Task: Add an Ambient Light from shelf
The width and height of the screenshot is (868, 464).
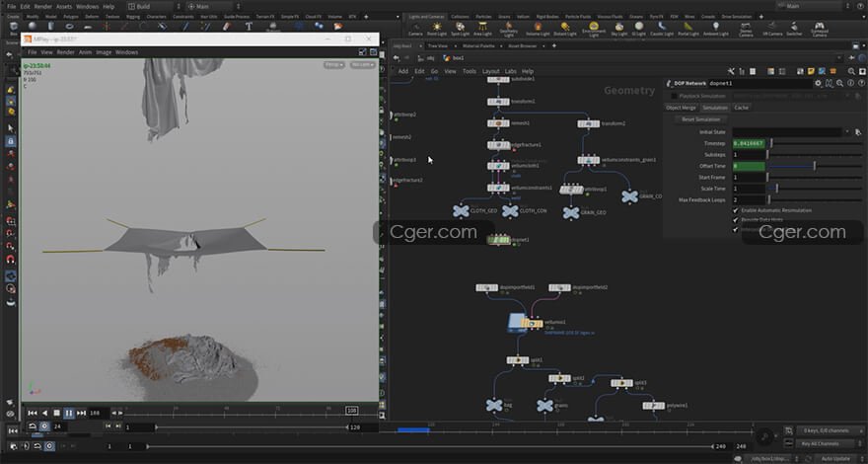Action: pyautogui.click(x=716, y=29)
